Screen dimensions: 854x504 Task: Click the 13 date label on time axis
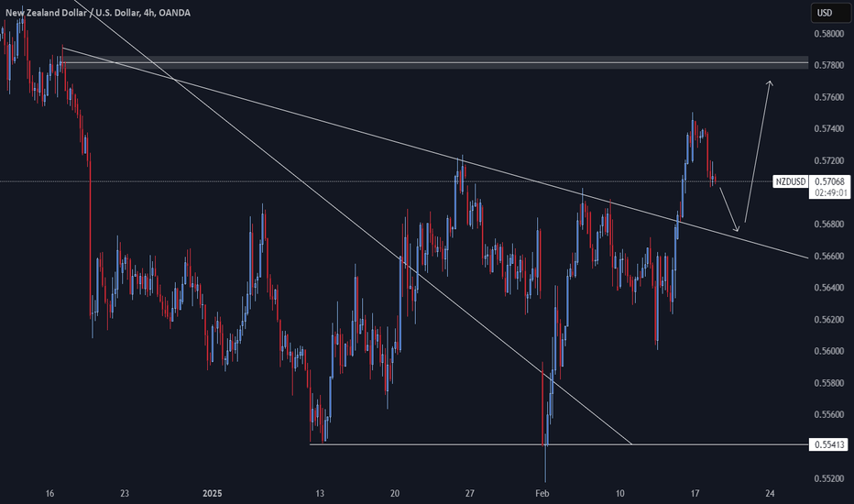[x=320, y=494]
